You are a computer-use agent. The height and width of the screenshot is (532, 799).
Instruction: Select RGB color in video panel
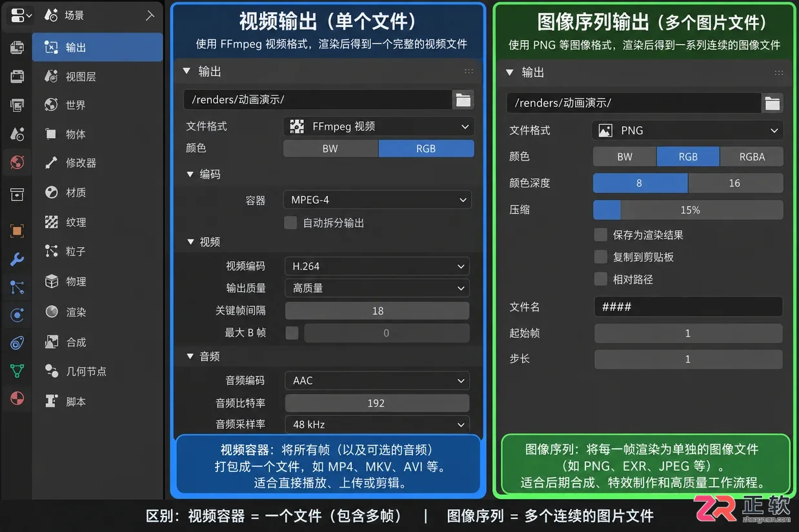426,148
